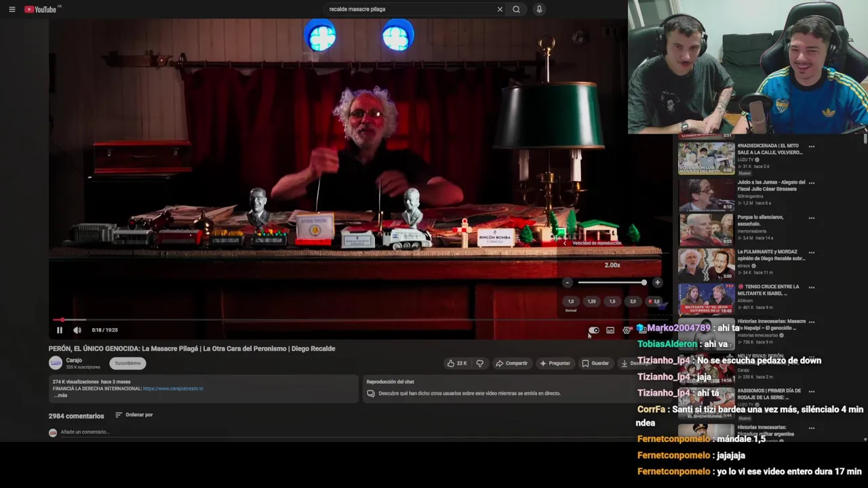Image resolution: width=868 pixels, height=488 pixels.
Task: Like the video (22 K)
Action: (x=457, y=363)
